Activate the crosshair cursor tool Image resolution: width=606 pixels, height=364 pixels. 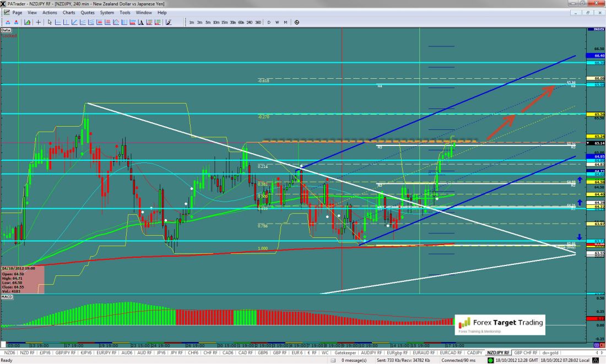point(38,23)
